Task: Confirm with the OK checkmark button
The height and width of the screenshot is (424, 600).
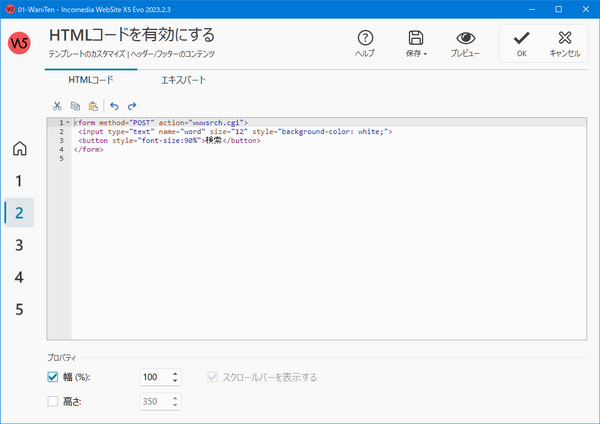Action: (x=522, y=44)
